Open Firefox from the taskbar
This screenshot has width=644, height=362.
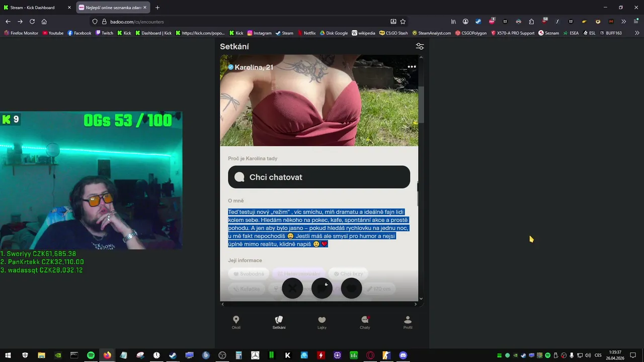pyautogui.click(x=107, y=355)
